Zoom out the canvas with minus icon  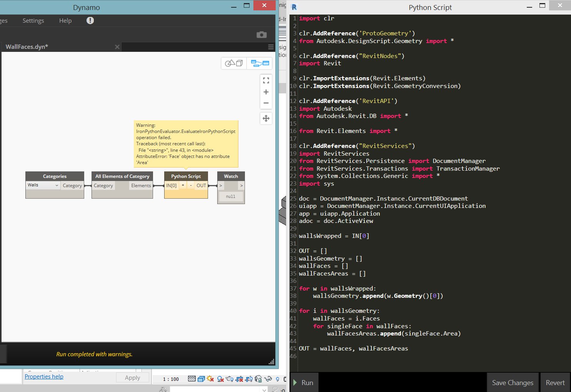point(266,103)
